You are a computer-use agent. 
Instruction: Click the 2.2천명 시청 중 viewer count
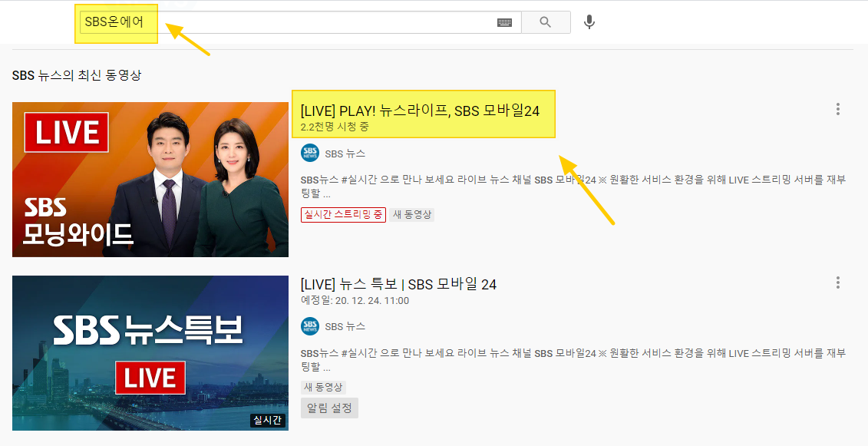335,127
